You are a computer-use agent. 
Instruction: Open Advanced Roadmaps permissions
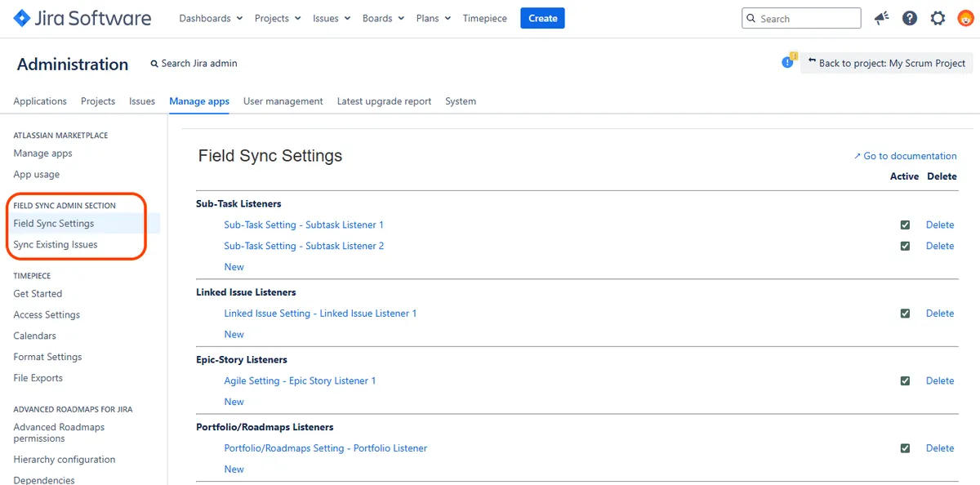(59, 433)
